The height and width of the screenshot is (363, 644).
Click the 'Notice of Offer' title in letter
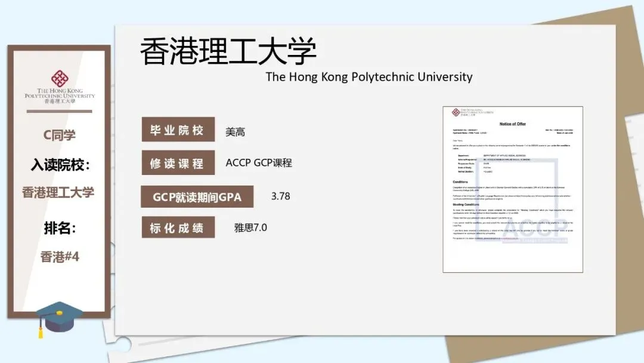click(x=513, y=124)
